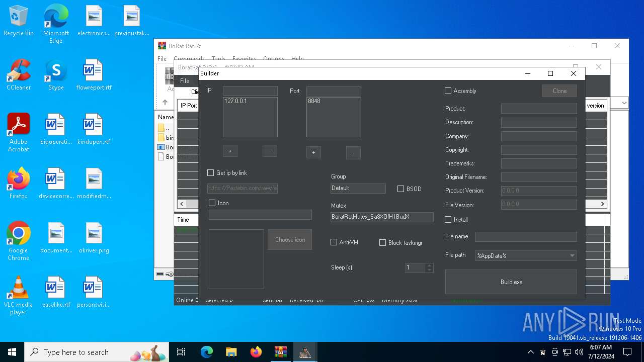
Task: Enable the Icon checkbox
Action: pos(212,203)
